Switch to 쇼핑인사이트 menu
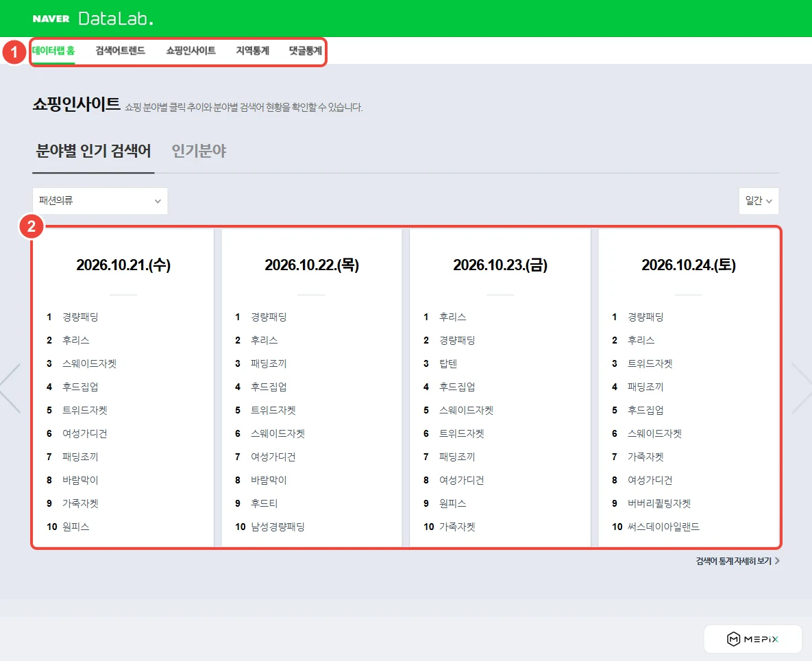 (x=190, y=51)
